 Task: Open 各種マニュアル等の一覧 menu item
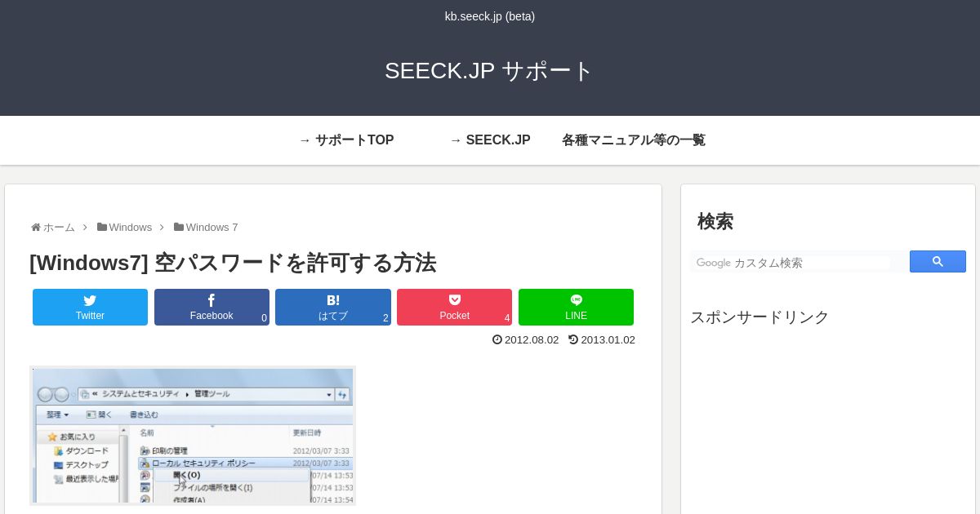pyautogui.click(x=634, y=140)
